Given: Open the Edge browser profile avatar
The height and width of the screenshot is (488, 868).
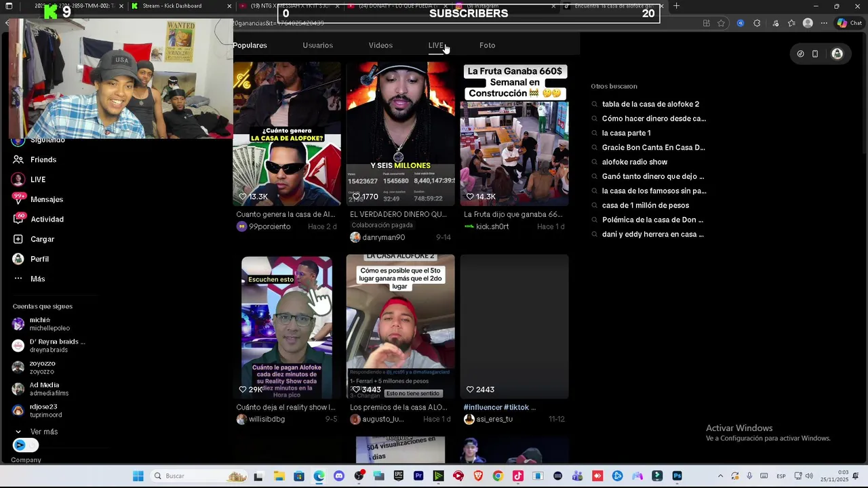Looking at the screenshot, I should [x=808, y=23].
